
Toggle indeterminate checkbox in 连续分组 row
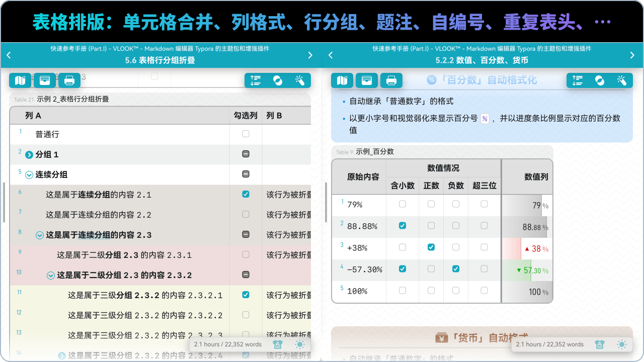pos(246,174)
